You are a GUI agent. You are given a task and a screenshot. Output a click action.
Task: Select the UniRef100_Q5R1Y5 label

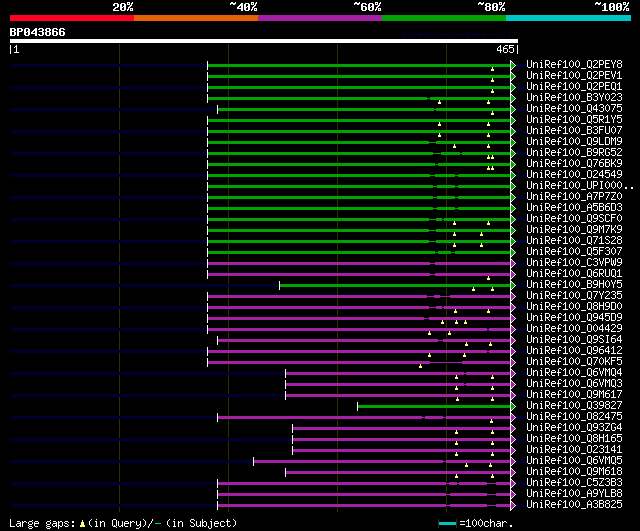coord(574,120)
